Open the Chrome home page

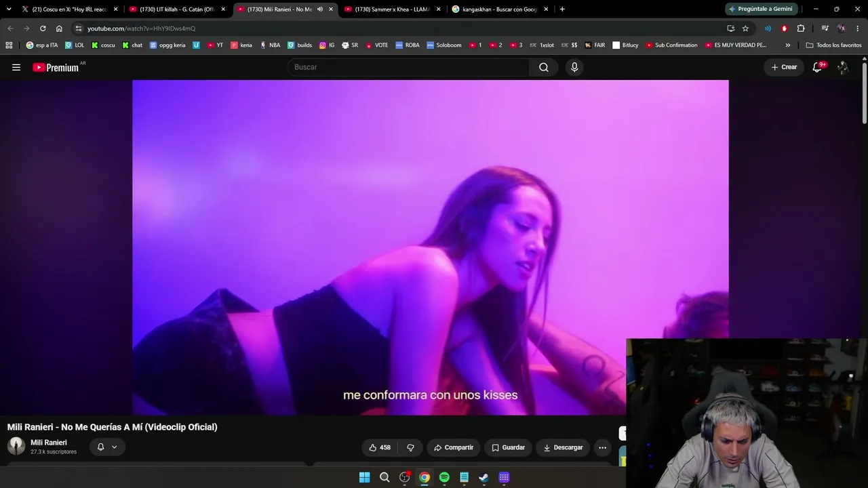point(59,28)
